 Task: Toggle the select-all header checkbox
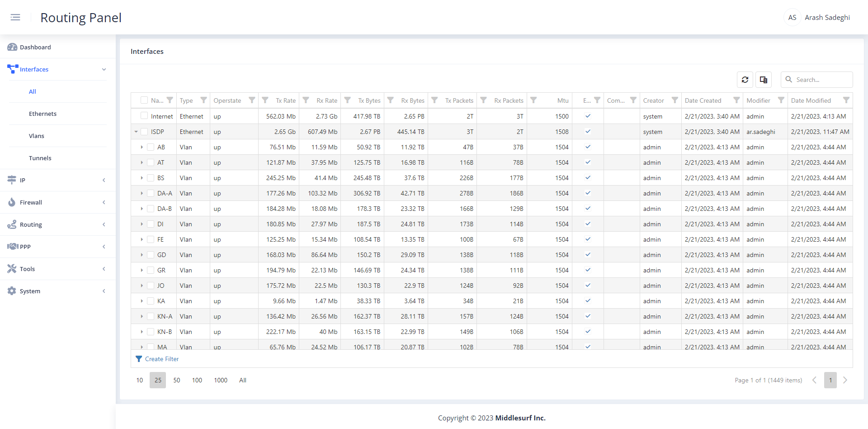[144, 100]
